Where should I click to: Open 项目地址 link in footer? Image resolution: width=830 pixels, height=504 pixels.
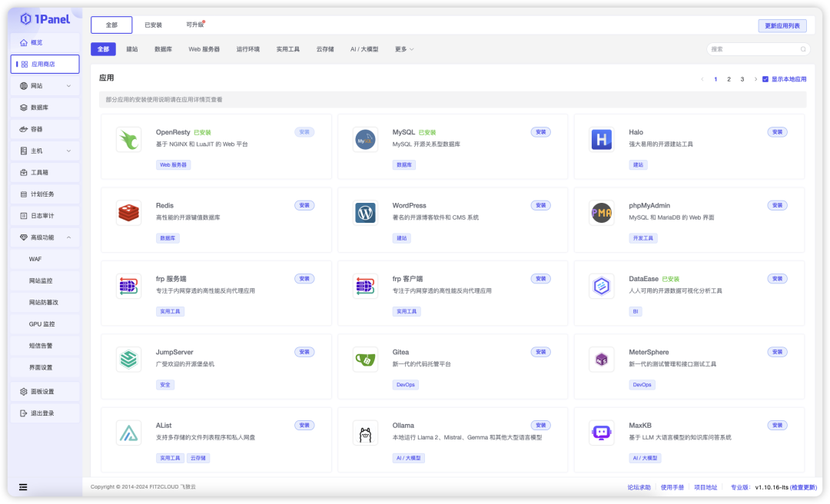tap(705, 488)
